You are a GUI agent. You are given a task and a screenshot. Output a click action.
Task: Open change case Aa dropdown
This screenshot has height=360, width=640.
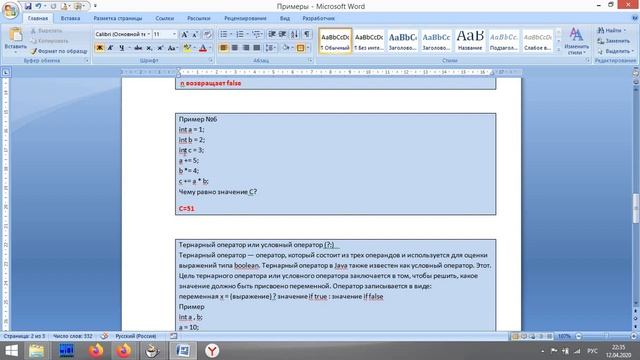pyautogui.click(x=172, y=48)
